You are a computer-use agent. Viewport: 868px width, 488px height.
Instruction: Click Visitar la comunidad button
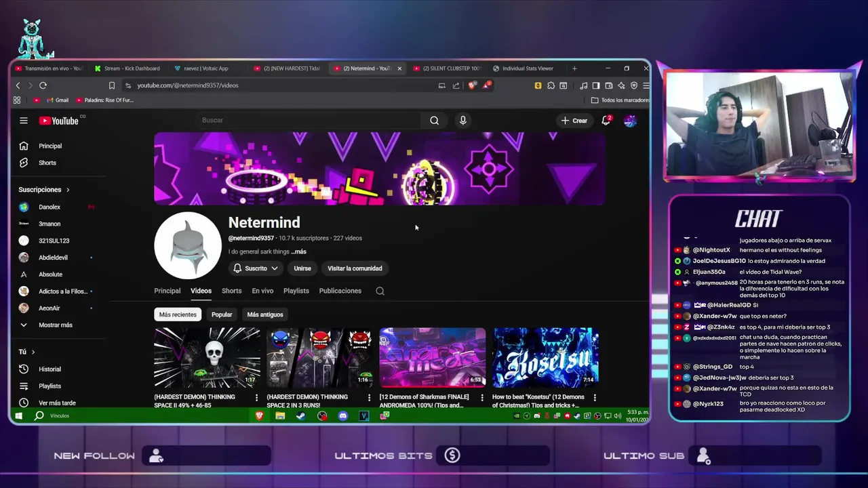point(355,268)
